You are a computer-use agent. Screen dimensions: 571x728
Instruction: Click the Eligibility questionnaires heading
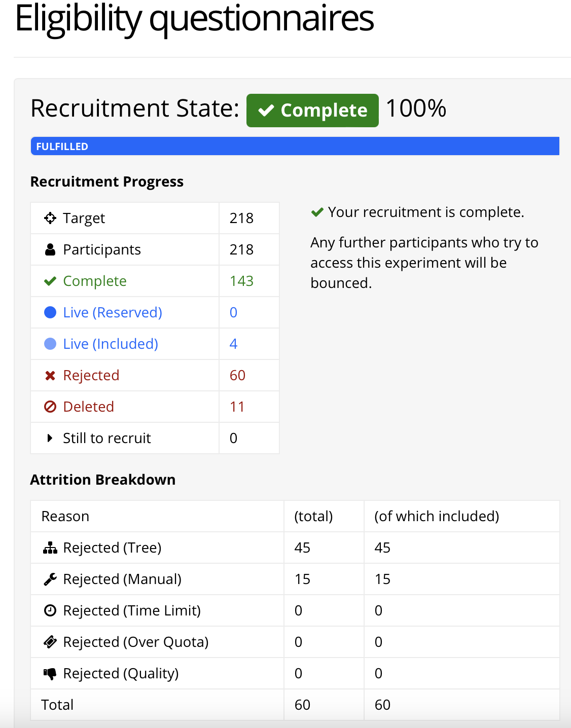pyautogui.click(x=194, y=19)
